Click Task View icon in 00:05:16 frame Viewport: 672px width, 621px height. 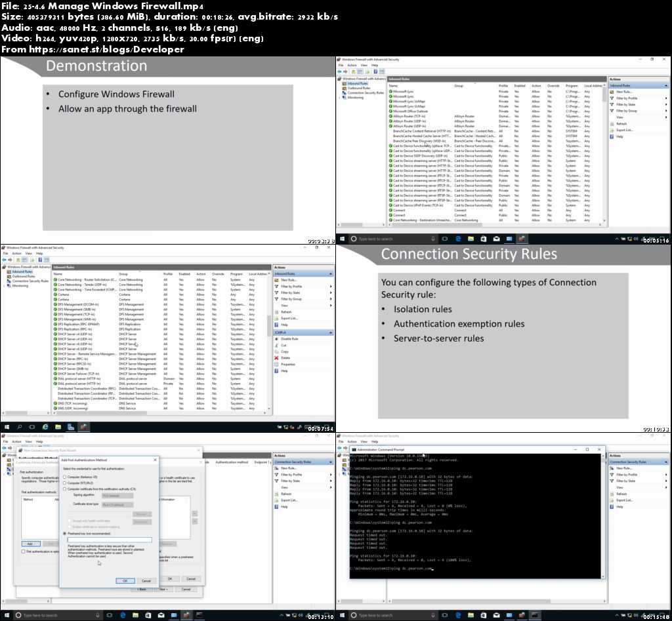444,239
